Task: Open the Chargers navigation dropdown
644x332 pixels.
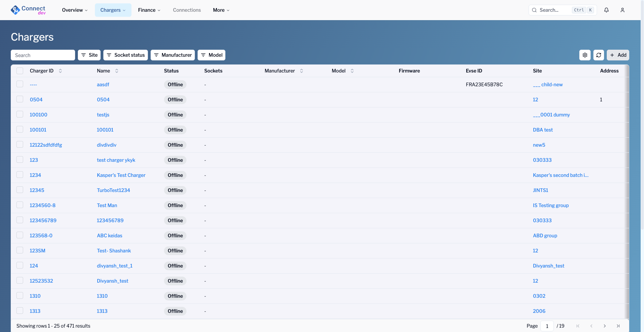Action: click(113, 10)
